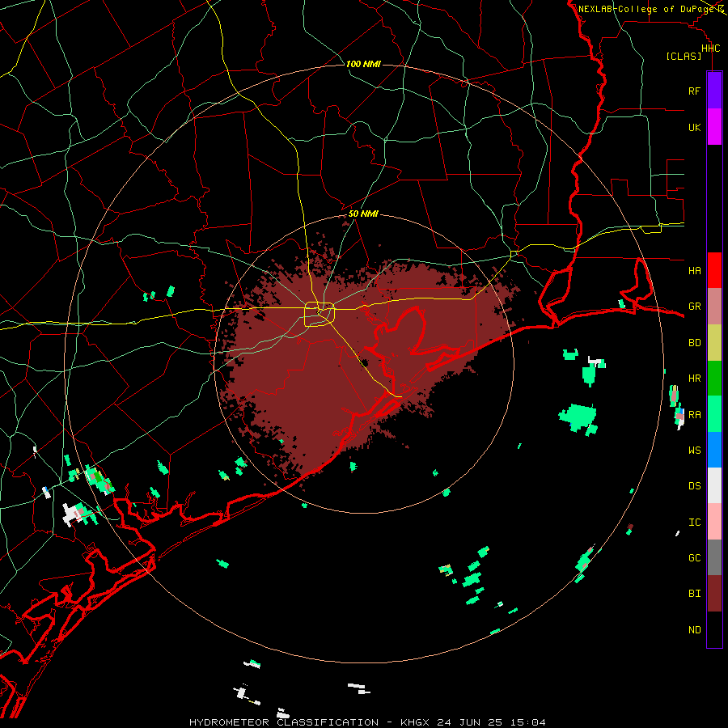Select the GC gray legend swatch
This screenshot has height=728, width=728.
(714, 557)
